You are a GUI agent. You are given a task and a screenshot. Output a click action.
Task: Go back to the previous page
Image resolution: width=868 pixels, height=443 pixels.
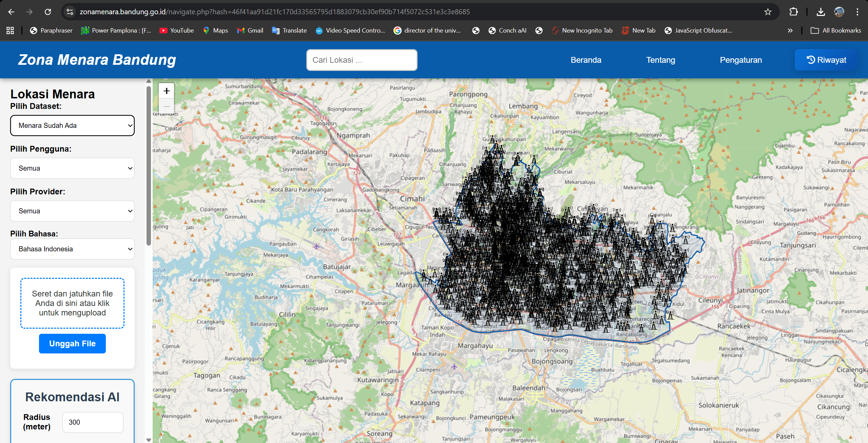click(x=11, y=12)
